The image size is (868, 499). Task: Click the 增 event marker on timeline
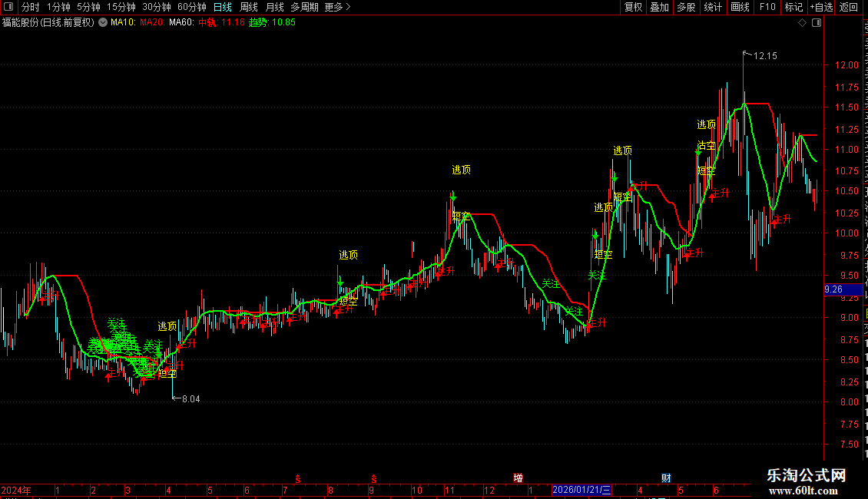point(518,478)
